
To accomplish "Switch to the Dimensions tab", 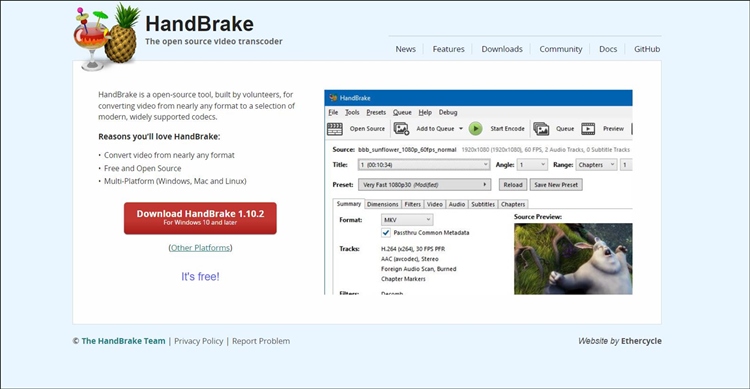I will point(383,204).
